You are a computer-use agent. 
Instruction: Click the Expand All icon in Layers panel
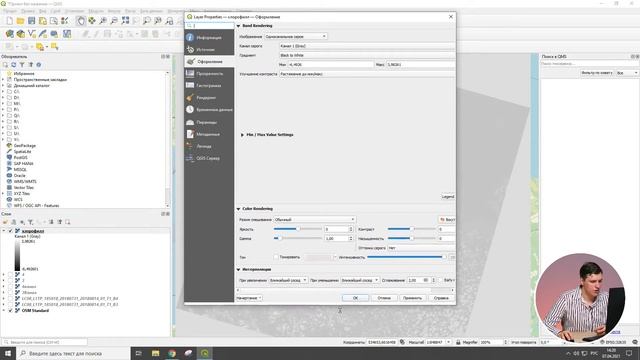point(51,222)
